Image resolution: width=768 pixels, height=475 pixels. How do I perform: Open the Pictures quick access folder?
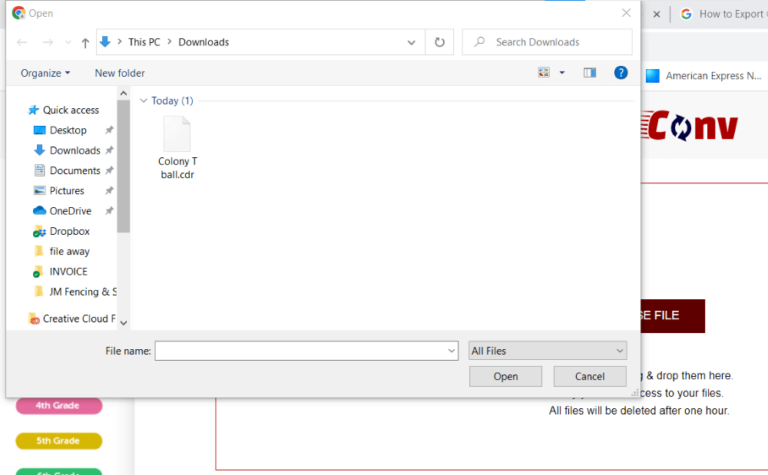[x=67, y=190]
